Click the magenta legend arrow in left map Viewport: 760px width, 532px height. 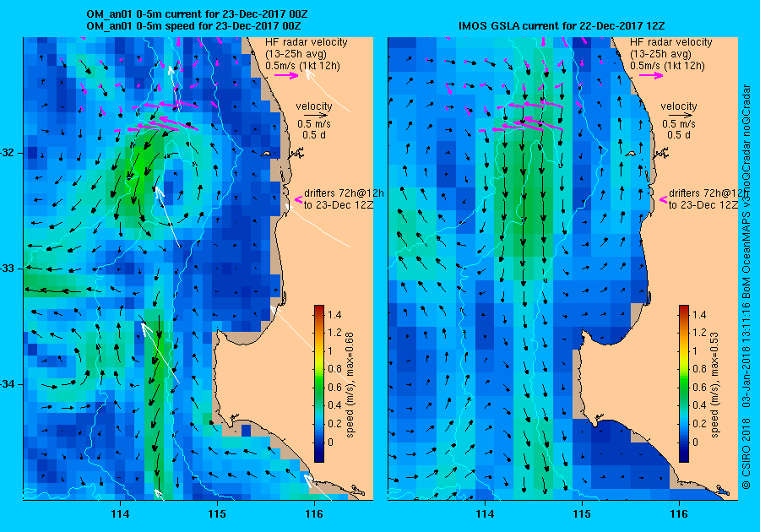[286, 75]
